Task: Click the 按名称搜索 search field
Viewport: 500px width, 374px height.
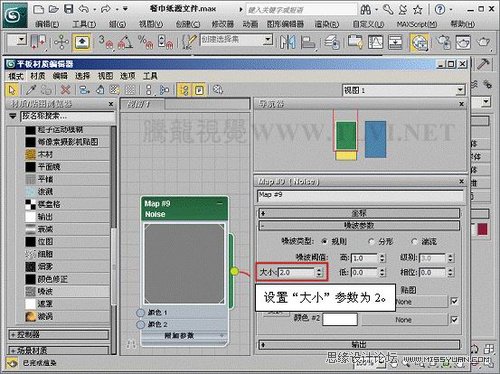Action: 68,116
